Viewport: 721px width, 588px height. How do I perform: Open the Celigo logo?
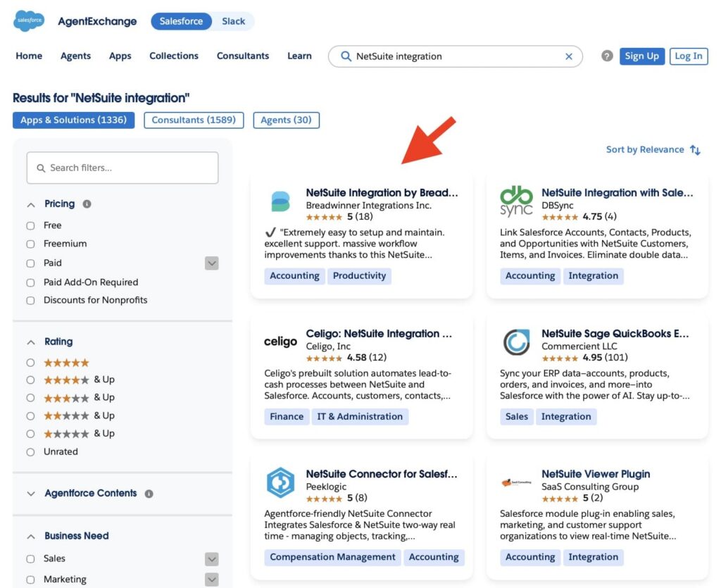click(x=280, y=342)
